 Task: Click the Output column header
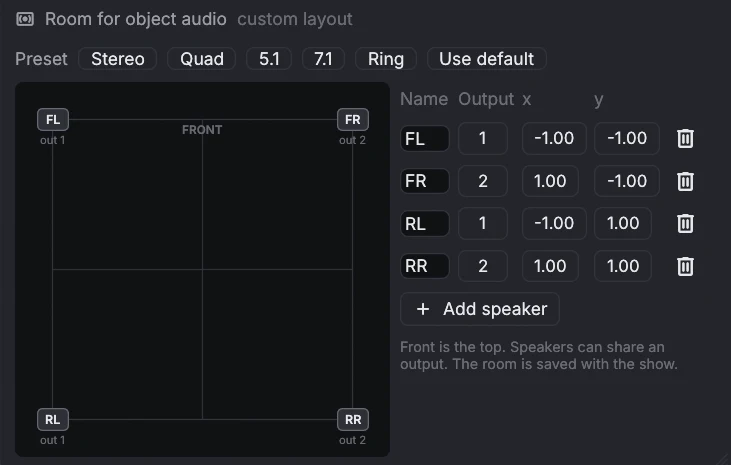pos(486,99)
